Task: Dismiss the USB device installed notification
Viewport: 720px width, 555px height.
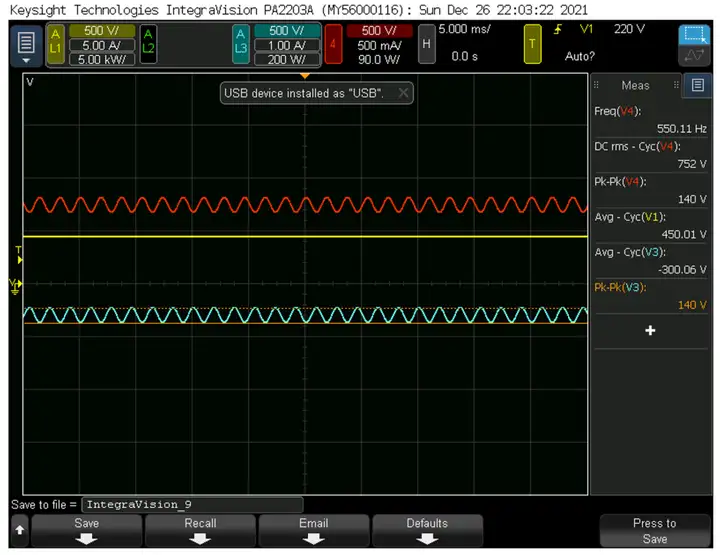Action: pos(403,93)
